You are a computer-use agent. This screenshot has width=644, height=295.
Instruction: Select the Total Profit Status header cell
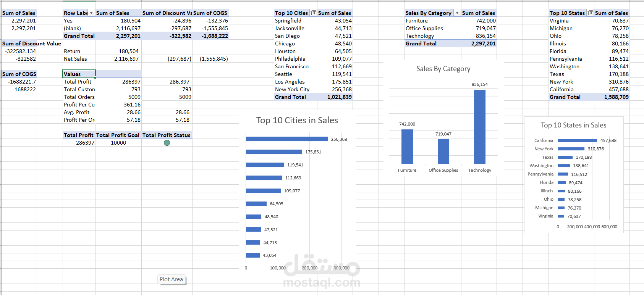pyautogui.click(x=167, y=135)
